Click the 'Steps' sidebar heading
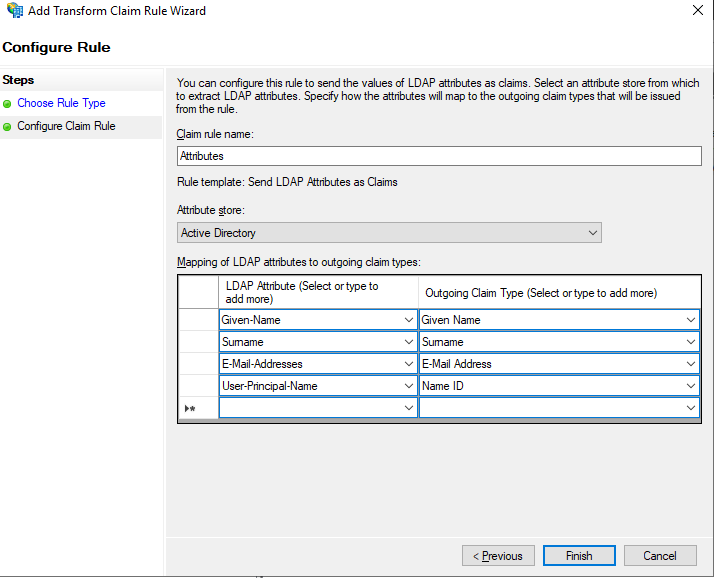This screenshot has width=714, height=578. point(18,80)
